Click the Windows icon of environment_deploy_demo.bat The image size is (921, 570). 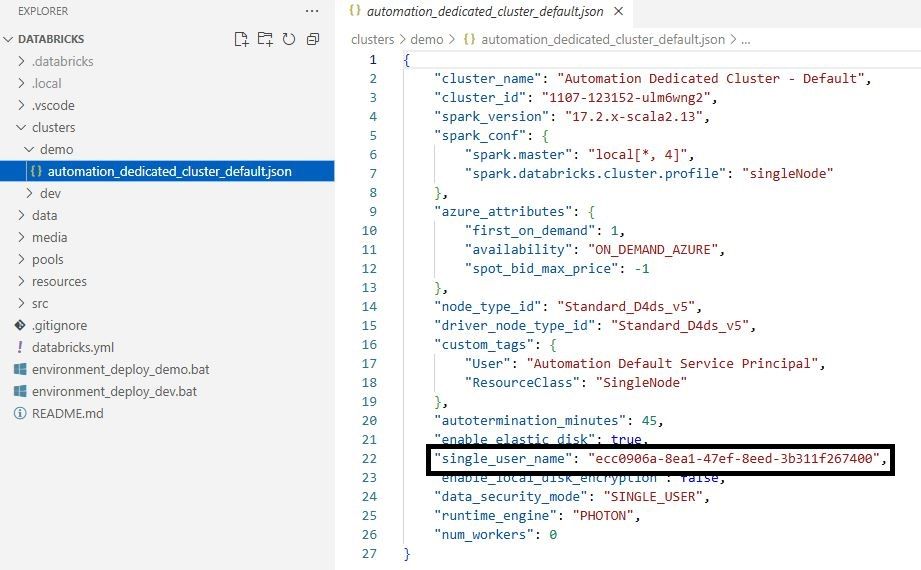click(20, 369)
